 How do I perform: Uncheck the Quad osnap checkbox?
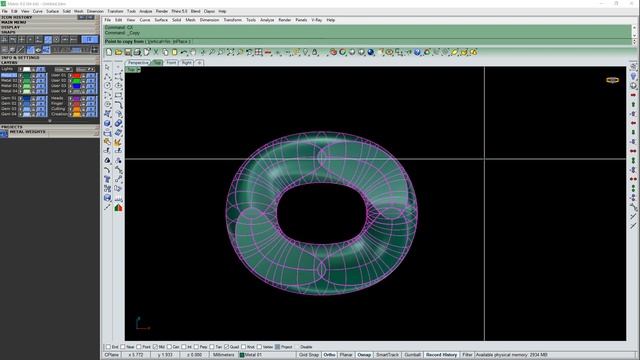coord(227,347)
